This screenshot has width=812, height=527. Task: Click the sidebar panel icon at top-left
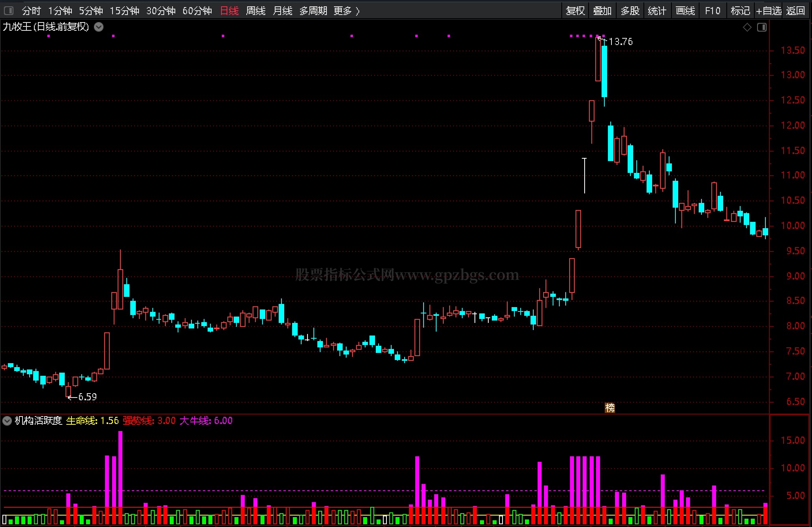click(9, 11)
